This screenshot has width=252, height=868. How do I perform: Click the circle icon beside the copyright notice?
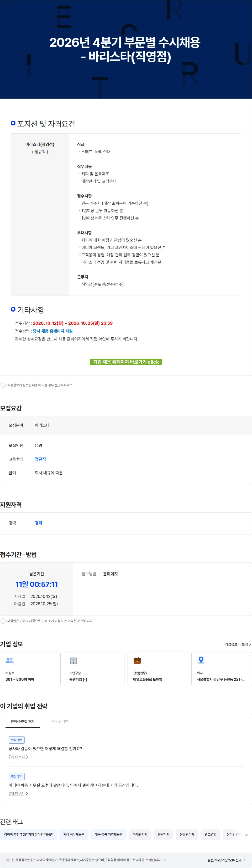[8, 860]
